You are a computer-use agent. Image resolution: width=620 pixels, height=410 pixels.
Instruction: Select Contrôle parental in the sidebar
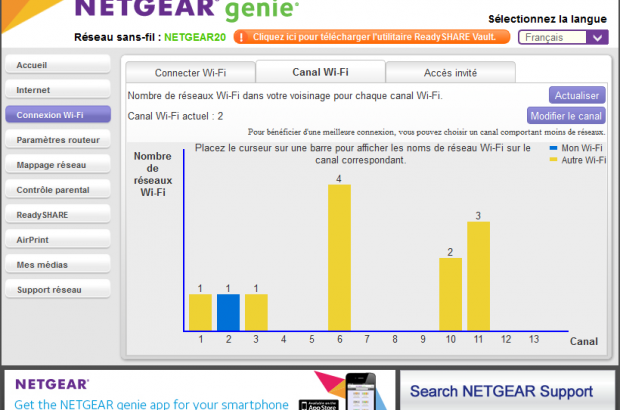(x=57, y=190)
